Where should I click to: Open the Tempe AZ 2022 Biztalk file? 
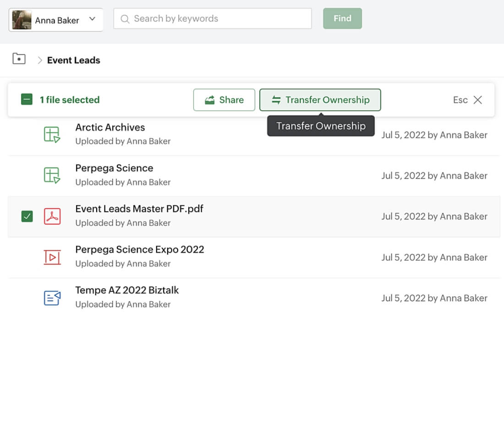pos(127,290)
